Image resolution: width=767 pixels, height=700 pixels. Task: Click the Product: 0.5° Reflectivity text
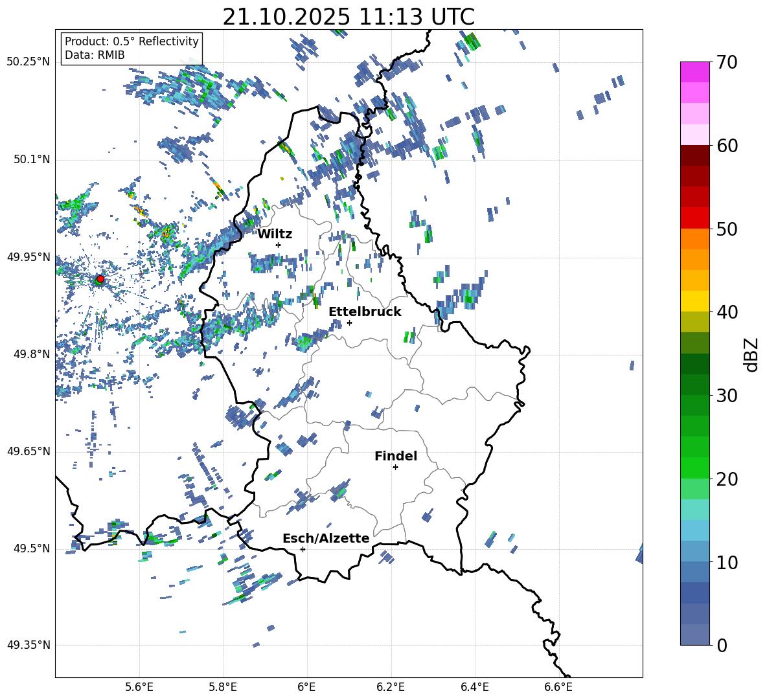coord(132,41)
